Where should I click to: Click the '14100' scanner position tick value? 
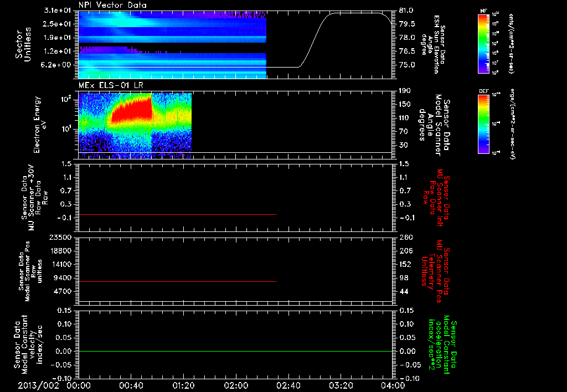(x=62, y=264)
